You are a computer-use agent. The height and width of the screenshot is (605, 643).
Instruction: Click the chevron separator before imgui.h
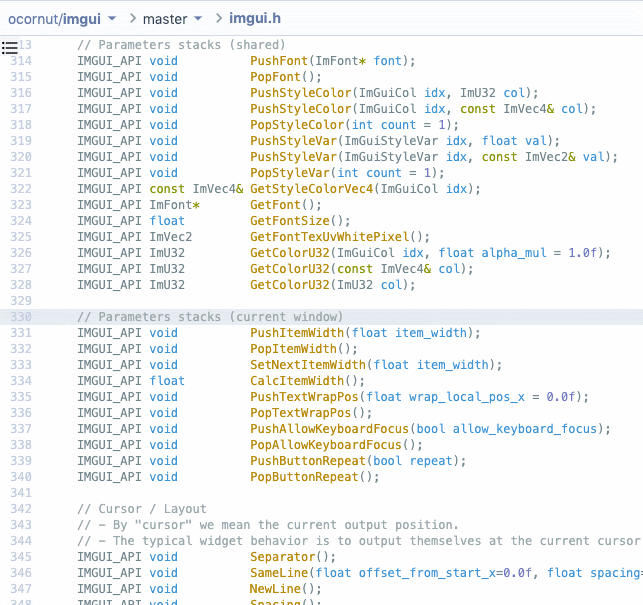[219, 18]
